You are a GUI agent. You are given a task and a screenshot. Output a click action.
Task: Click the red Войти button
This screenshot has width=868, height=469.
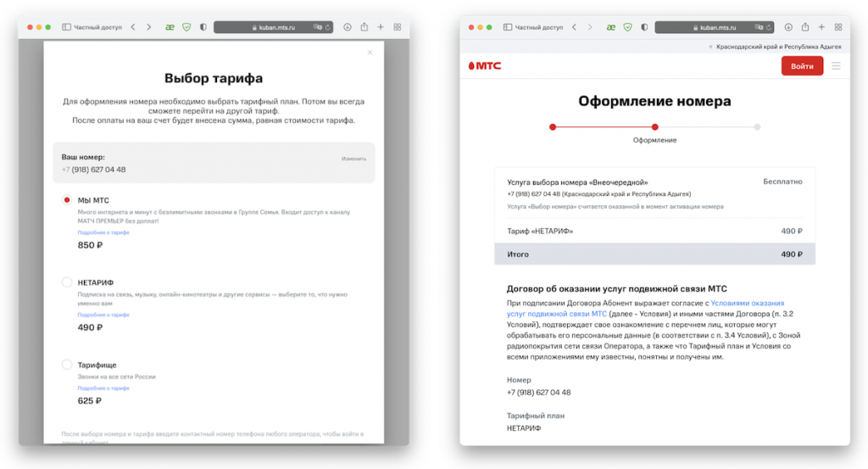[x=802, y=66]
